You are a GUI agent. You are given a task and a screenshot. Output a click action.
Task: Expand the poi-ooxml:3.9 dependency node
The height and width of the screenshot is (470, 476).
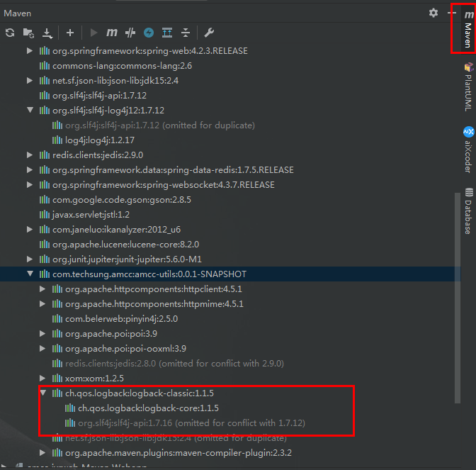[42, 349]
